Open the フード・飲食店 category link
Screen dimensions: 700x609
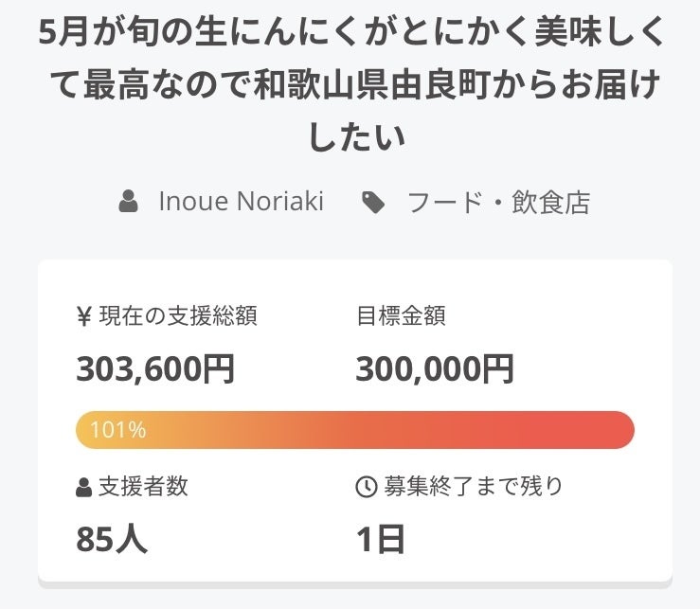[x=498, y=202]
